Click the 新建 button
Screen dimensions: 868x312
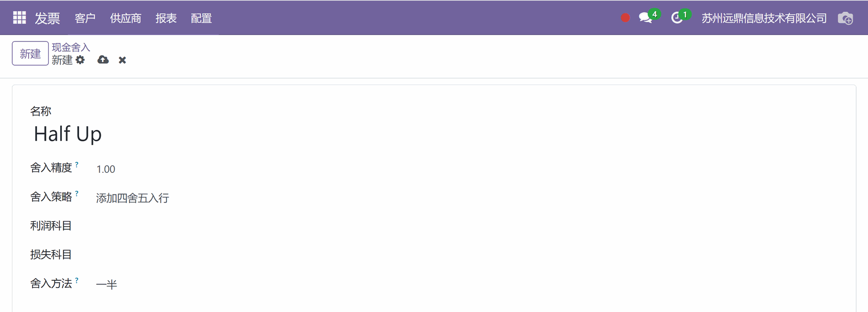point(30,53)
